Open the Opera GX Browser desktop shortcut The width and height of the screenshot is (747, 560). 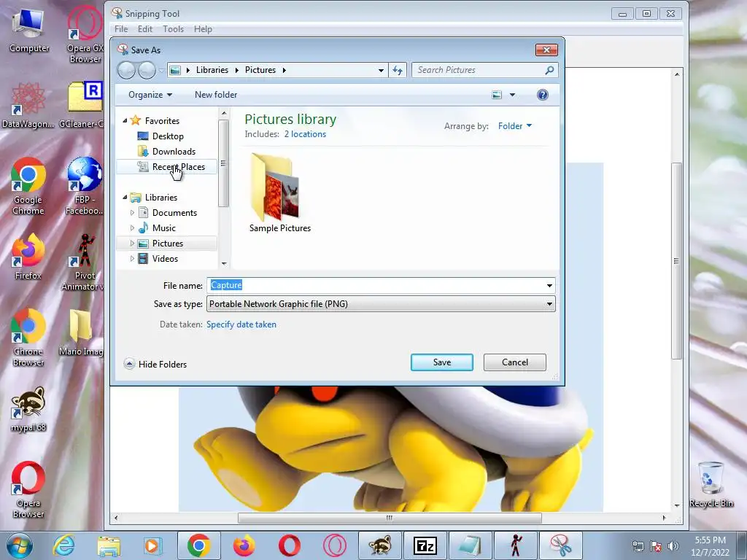pos(85,34)
